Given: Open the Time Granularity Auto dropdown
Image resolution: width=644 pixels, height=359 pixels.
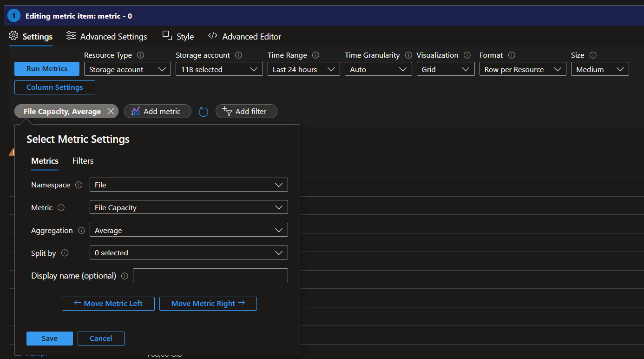Looking at the screenshot, I should pyautogui.click(x=378, y=69).
